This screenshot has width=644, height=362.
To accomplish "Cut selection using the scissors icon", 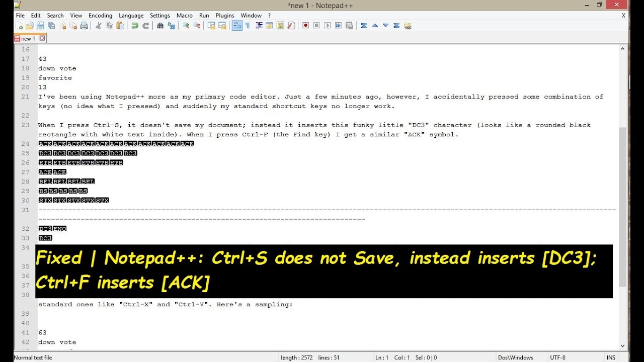I will click(x=98, y=26).
